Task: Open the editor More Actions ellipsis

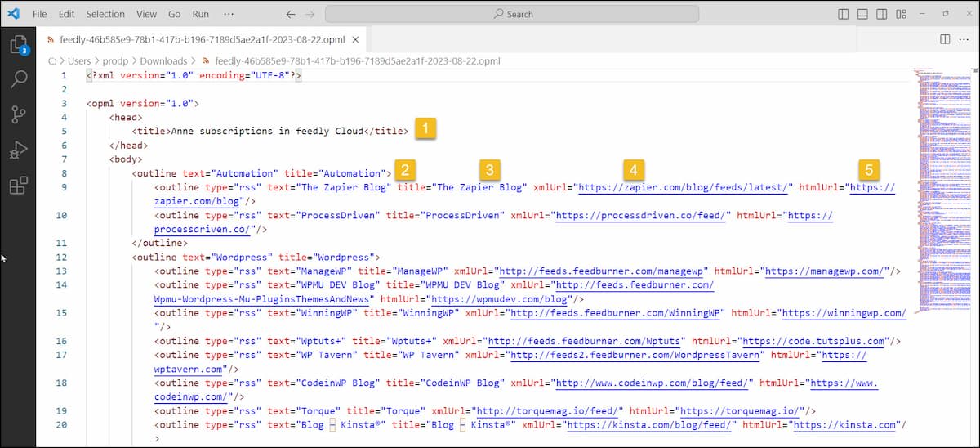Action: (x=964, y=39)
